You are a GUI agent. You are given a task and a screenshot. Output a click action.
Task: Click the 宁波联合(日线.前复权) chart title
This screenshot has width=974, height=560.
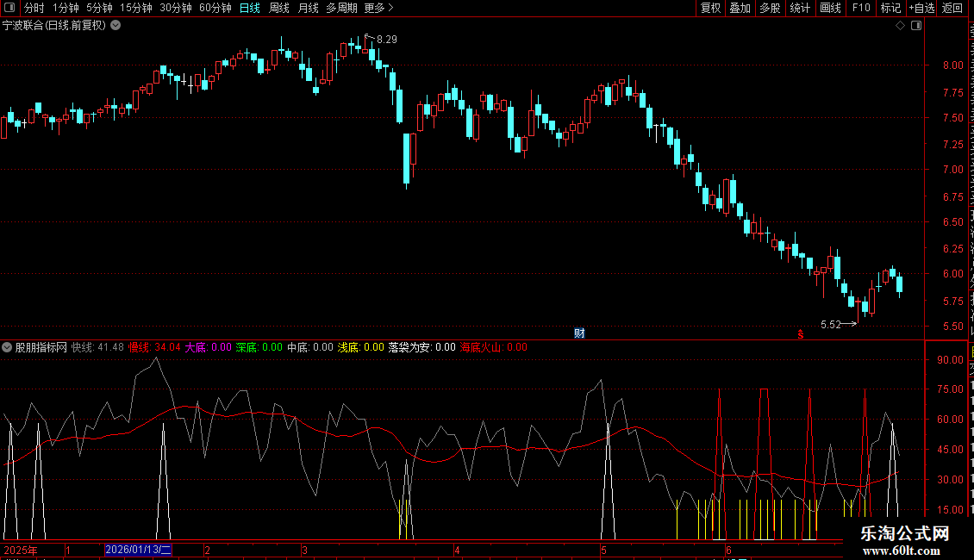click(x=54, y=26)
